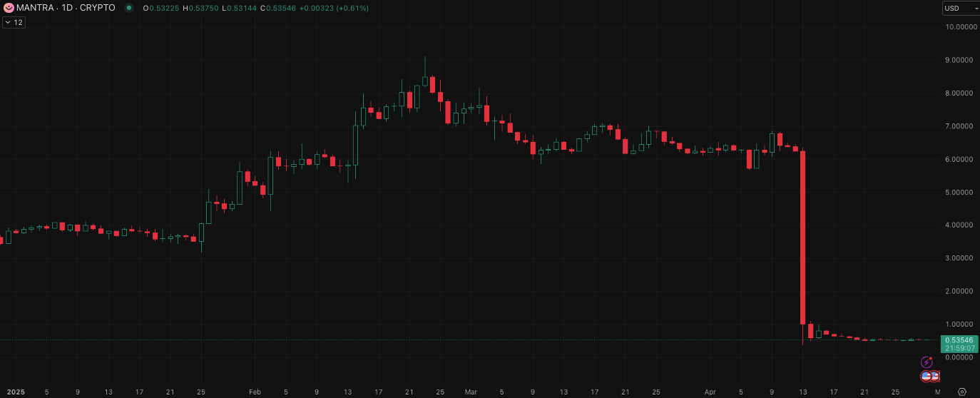The image size is (980, 398).
Task: Click the first US flag economic event icon
Action: (926, 376)
